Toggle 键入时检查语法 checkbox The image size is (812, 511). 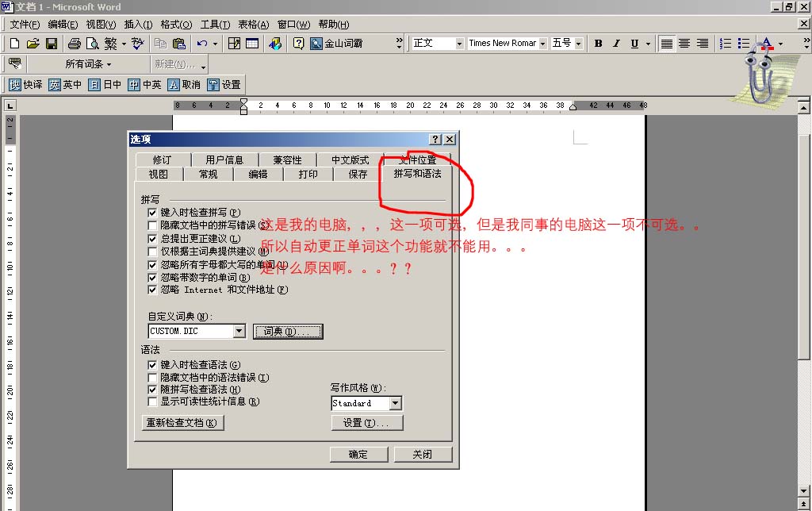click(x=152, y=365)
